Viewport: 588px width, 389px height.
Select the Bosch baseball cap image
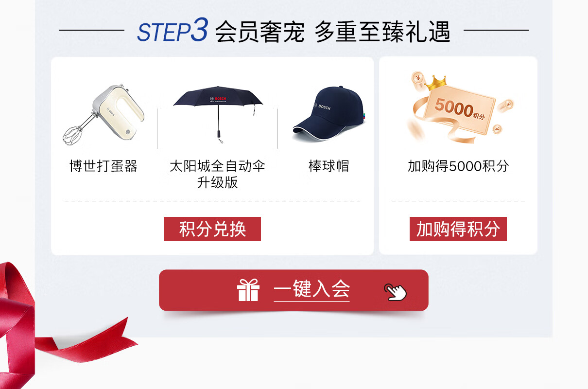pos(328,114)
